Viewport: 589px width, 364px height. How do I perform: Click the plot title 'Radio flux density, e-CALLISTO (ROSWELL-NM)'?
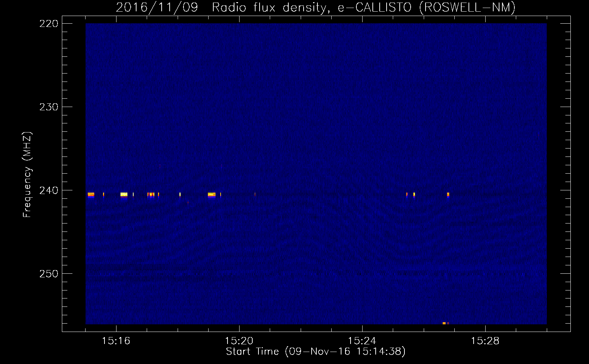(363, 7)
